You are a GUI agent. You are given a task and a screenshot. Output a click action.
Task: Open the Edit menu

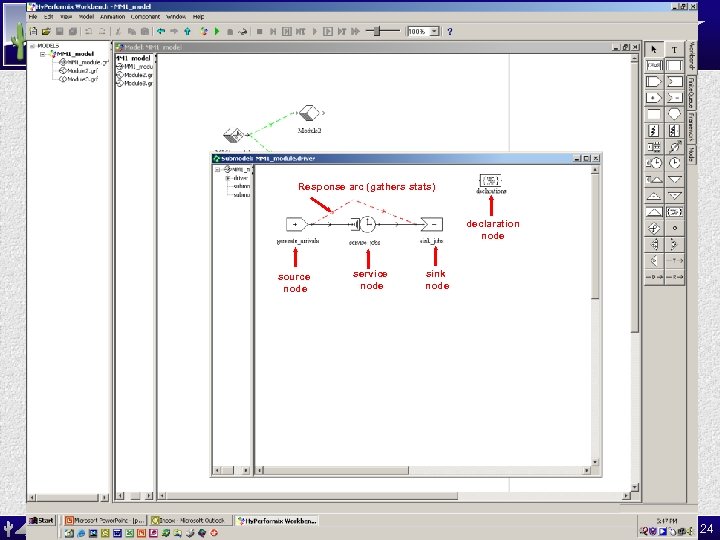(x=49, y=17)
